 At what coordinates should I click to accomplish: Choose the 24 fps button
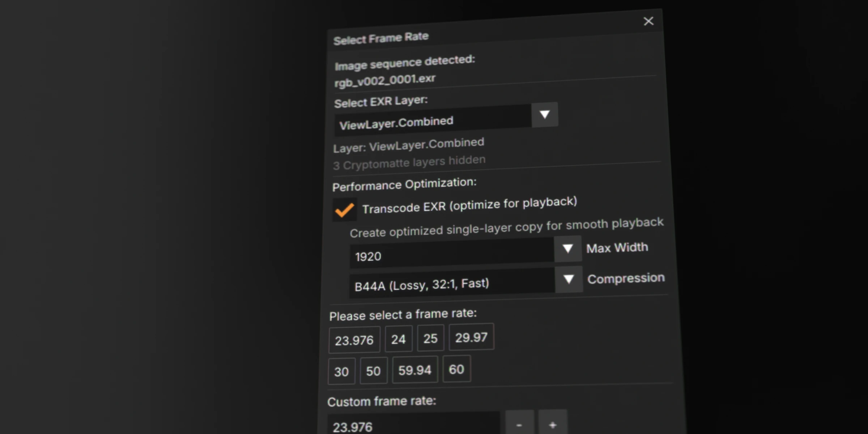pos(398,339)
